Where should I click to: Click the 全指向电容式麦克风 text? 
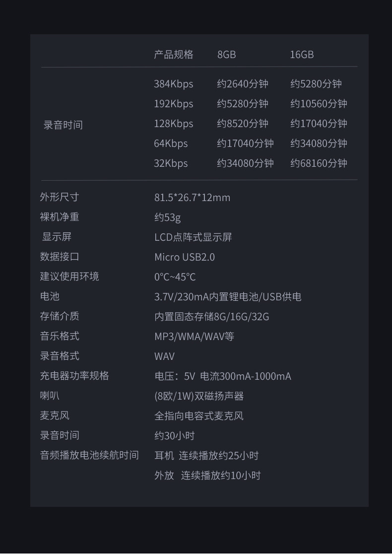(198, 416)
